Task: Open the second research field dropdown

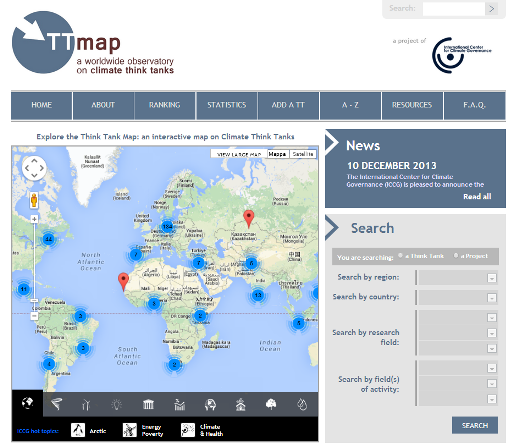Action: (x=457, y=333)
